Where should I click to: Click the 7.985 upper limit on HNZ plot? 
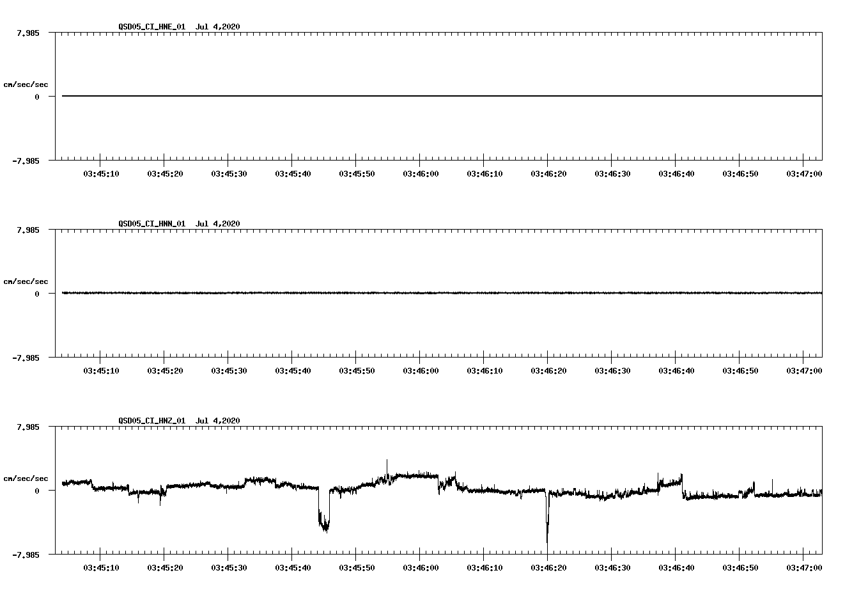point(28,427)
